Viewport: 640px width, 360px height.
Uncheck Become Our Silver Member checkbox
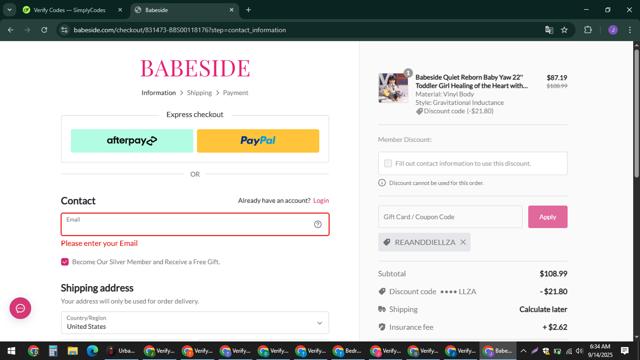coord(64,262)
